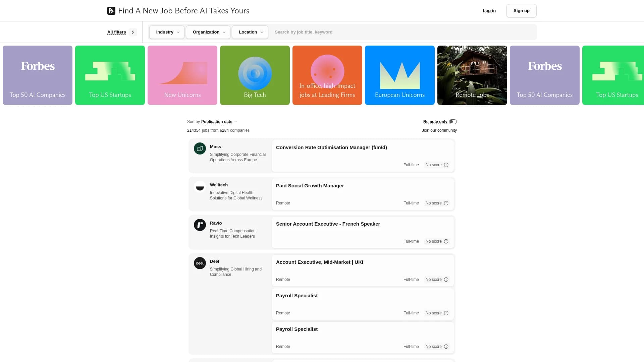Click score info icon for Account Executive, Mid-Market
Viewport: 644px width, 362px height.
(446, 280)
